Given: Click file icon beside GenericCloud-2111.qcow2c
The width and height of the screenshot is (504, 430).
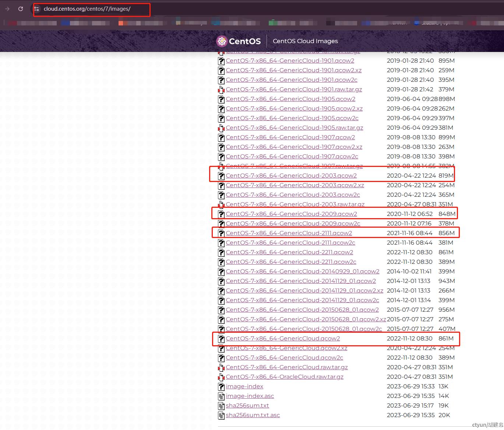Looking at the screenshot, I should coord(221,243).
